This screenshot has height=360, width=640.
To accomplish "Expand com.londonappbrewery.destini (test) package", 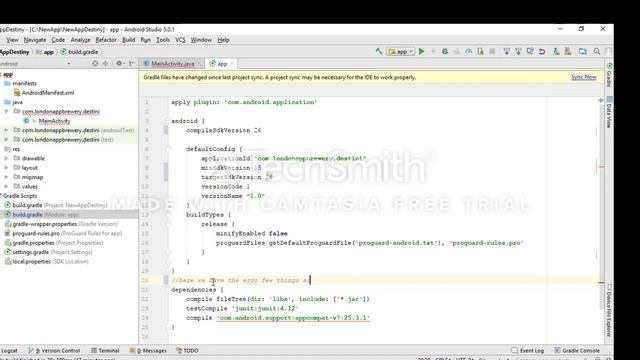I will [7, 140].
